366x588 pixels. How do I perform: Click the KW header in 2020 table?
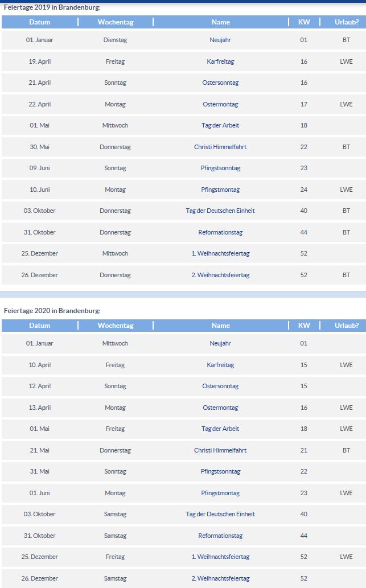point(304,326)
